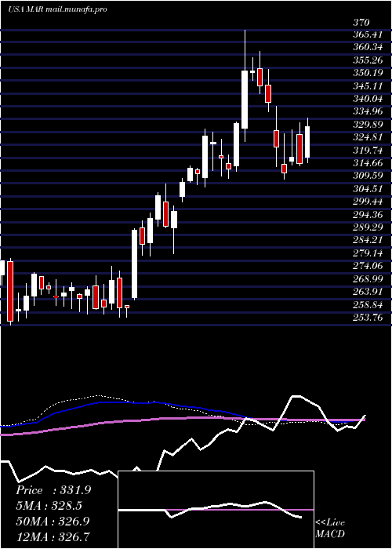Image resolution: width=392 pixels, height=549 pixels.
Task: Click the 309.59 price axis label
Action: point(367,176)
